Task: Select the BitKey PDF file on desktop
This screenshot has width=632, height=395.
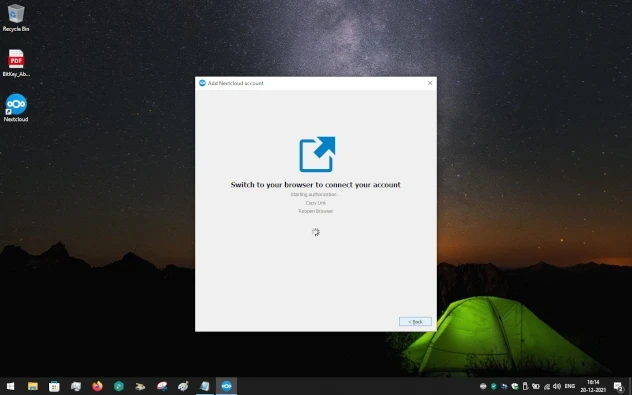Action: point(16,63)
